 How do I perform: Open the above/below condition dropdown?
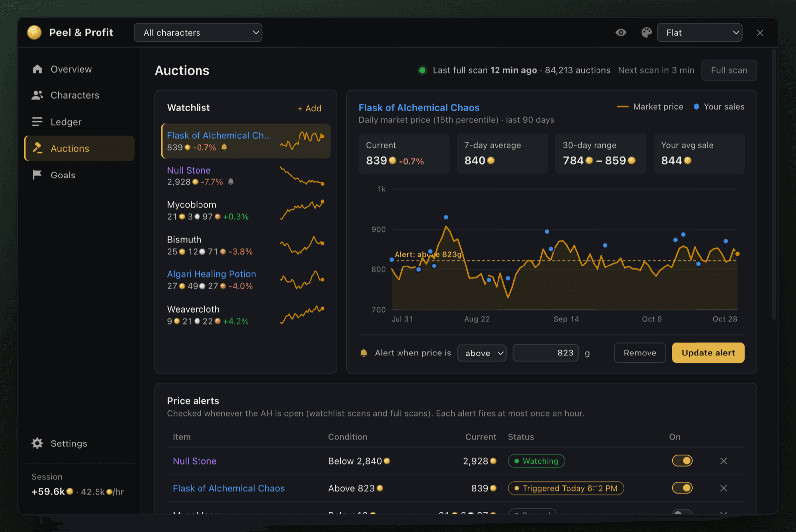coord(482,353)
